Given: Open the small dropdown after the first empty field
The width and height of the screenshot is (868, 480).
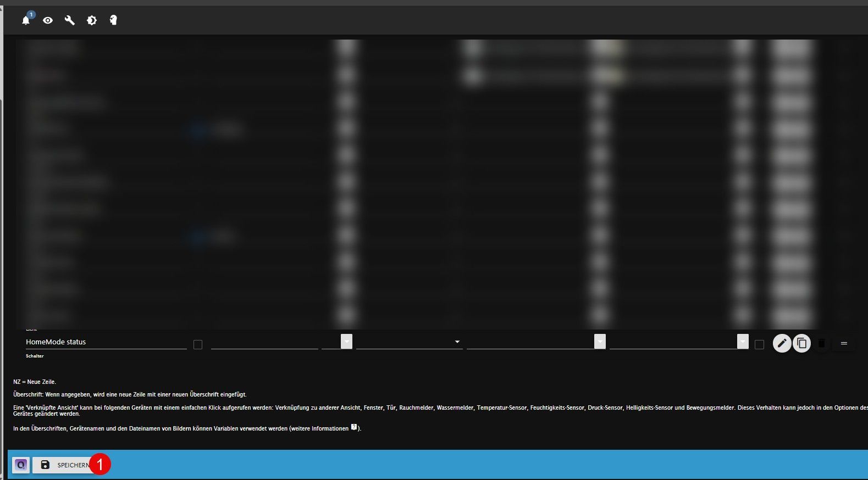Looking at the screenshot, I should pyautogui.click(x=346, y=341).
